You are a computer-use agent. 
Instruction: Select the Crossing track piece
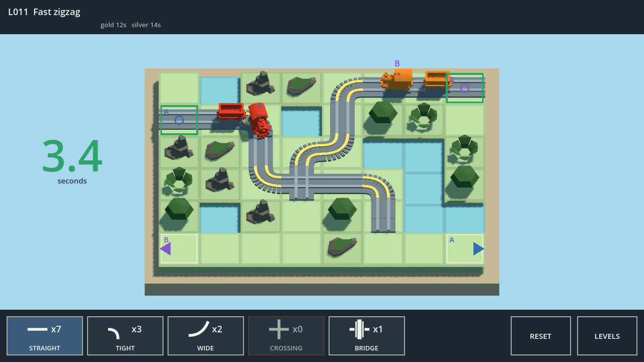286,336
